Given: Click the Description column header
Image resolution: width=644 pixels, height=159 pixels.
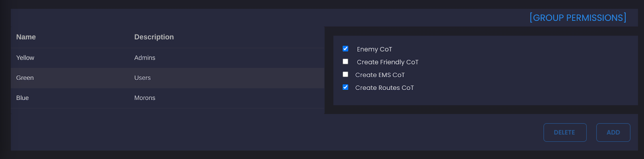Looking at the screenshot, I should pyautogui.click(x=154, y=37).
